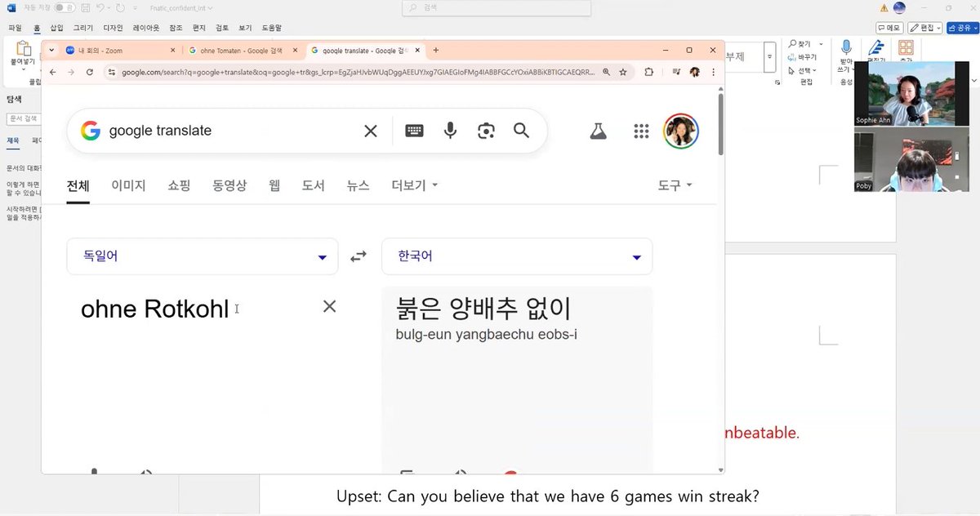Click Word's Dictate microphone icon
Screen dimensions: 980x516
pos(846,47)
